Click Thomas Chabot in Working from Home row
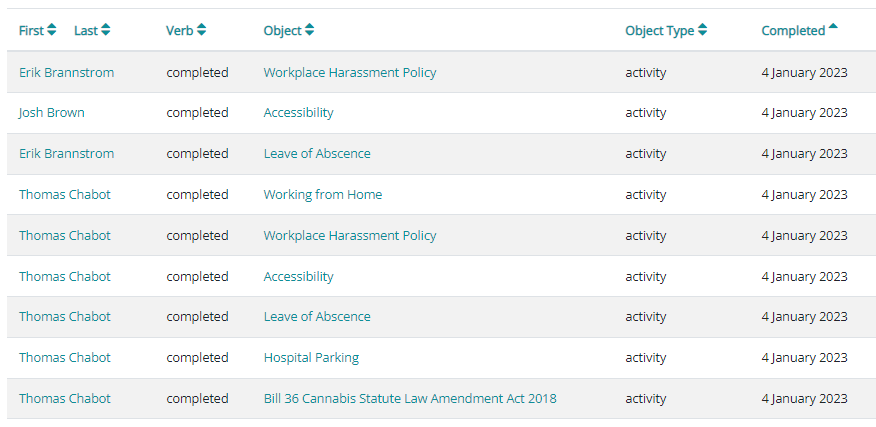 tap(65, 195)
